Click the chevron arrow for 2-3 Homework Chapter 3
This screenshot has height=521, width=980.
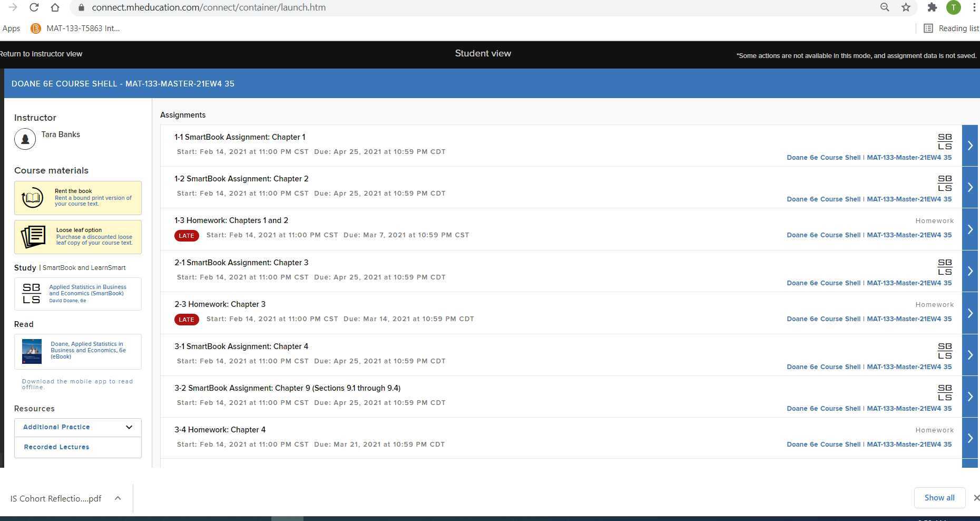pos(970,313)
